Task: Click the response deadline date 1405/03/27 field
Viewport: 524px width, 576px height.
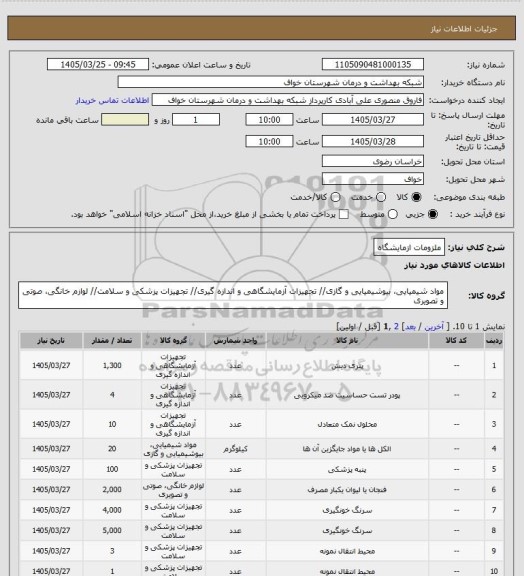Action: click(373, 120)
